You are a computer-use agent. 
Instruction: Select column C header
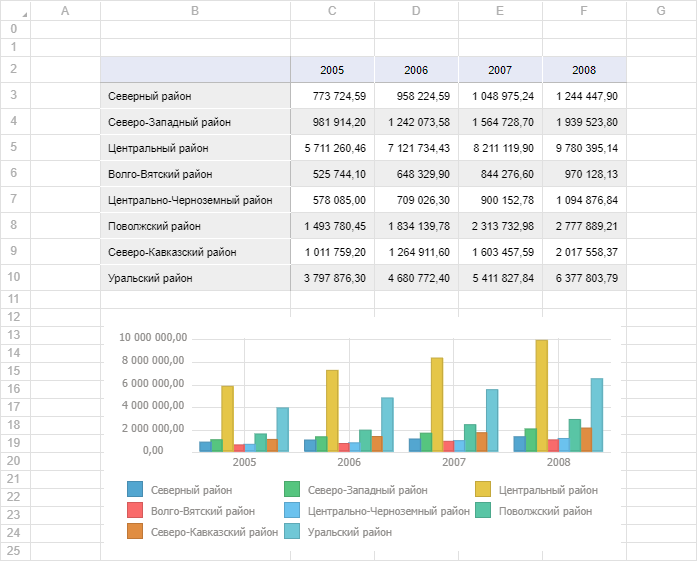point(332,10)
